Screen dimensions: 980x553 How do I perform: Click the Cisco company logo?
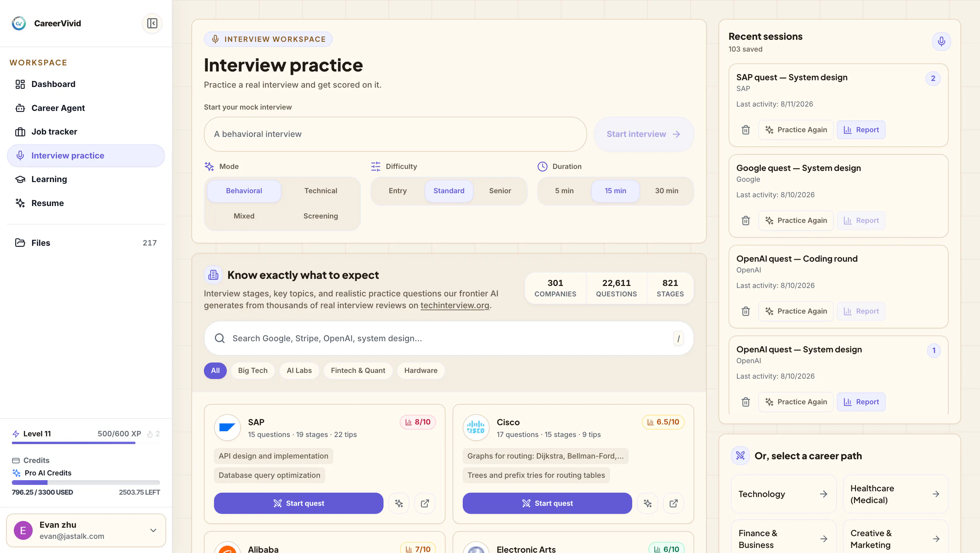coord(476,428)
